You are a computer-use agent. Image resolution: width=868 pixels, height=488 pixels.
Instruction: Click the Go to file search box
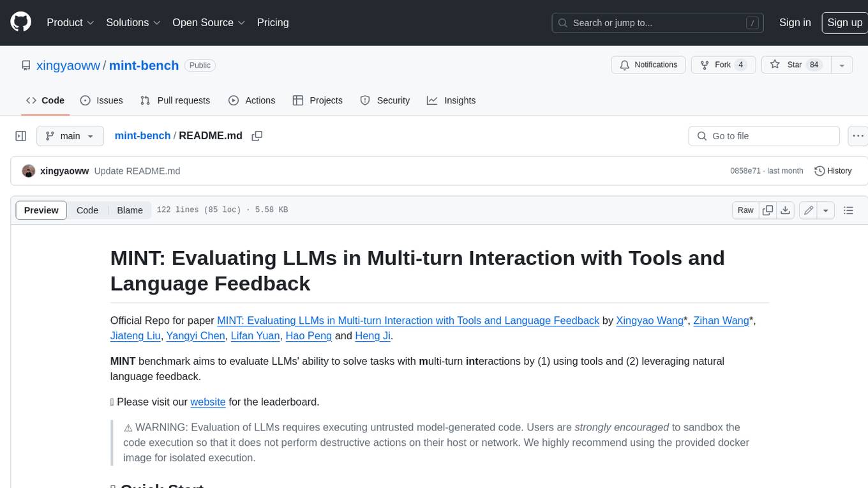(x=764, y=136)
